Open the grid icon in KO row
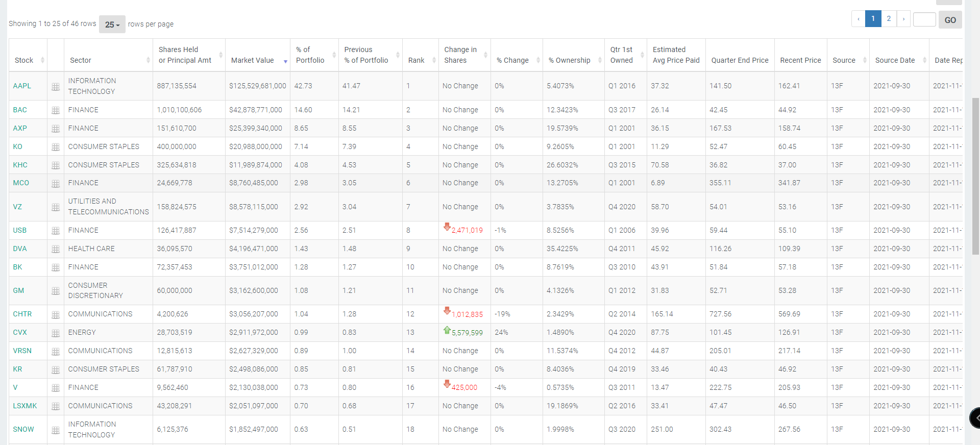 point(56,147)
